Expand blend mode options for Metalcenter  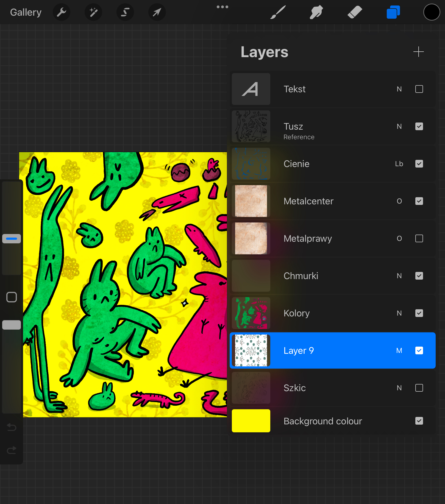click(399, 201)
